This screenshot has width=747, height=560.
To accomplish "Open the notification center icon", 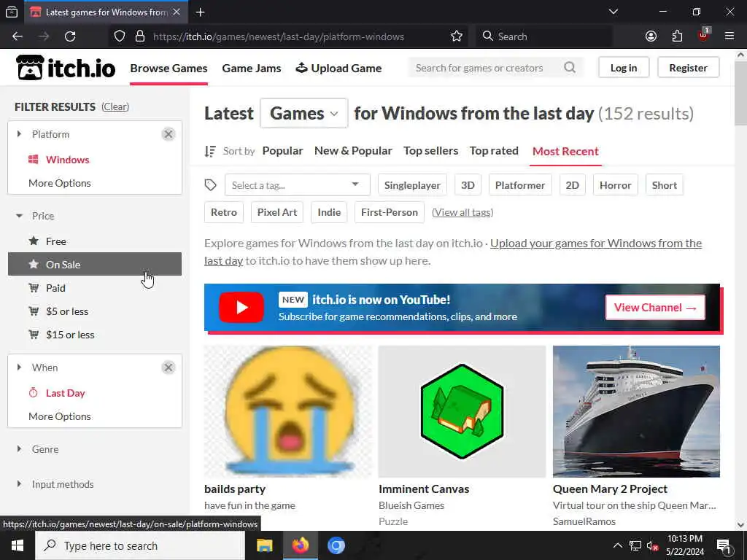I will pos(724,545).
